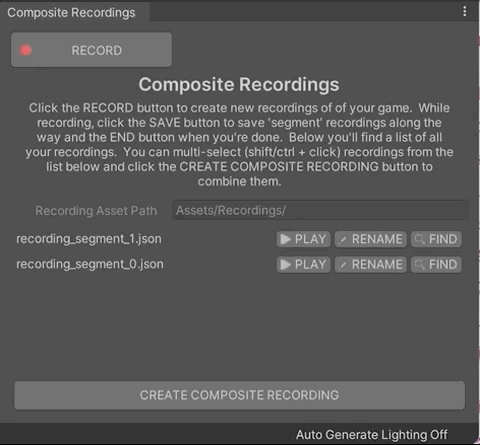Select recording_segment_0.json in the list
480x445 pixels.
click(90, 264)
